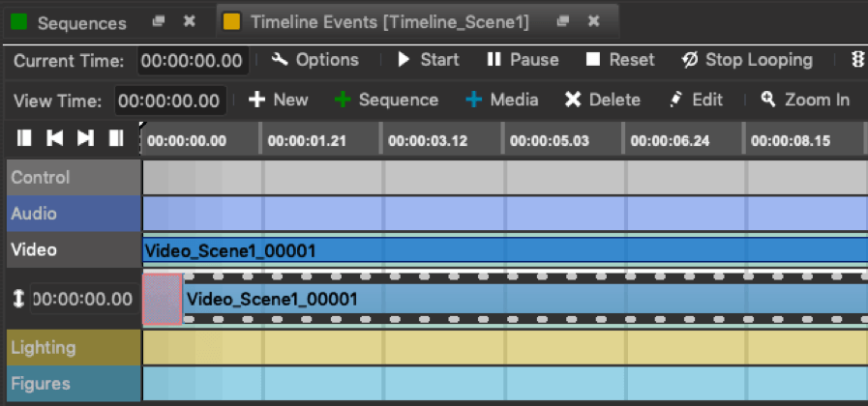Switch to the Sequences tab
The image size is (868, 406).
pos(82,23)
